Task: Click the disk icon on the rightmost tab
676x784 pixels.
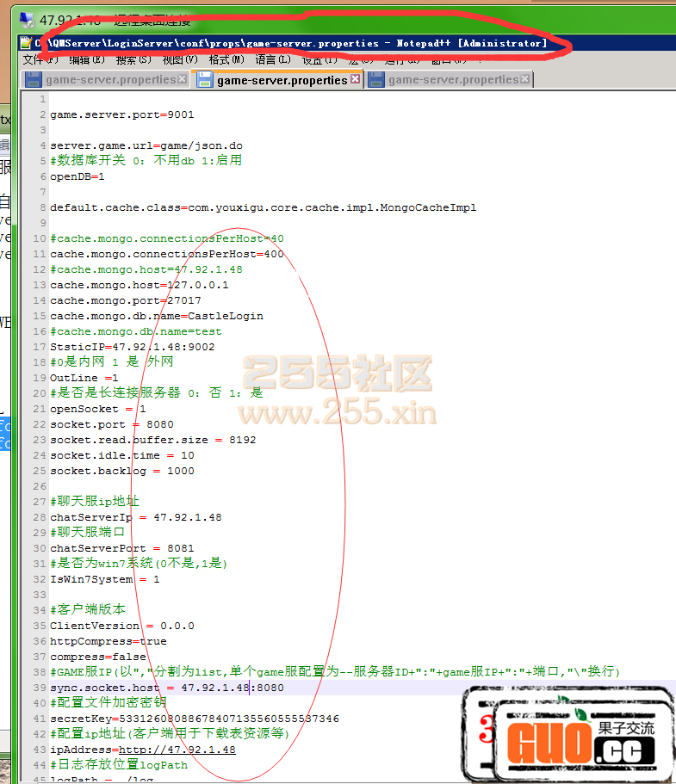Action: coord(376,80)
